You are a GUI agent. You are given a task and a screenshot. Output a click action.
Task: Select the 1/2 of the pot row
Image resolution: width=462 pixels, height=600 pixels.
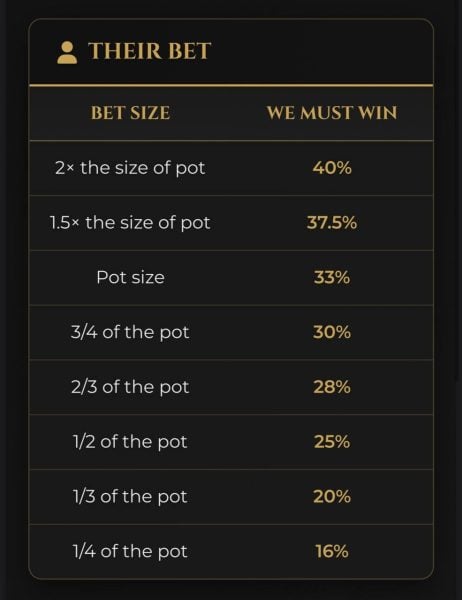231,442
